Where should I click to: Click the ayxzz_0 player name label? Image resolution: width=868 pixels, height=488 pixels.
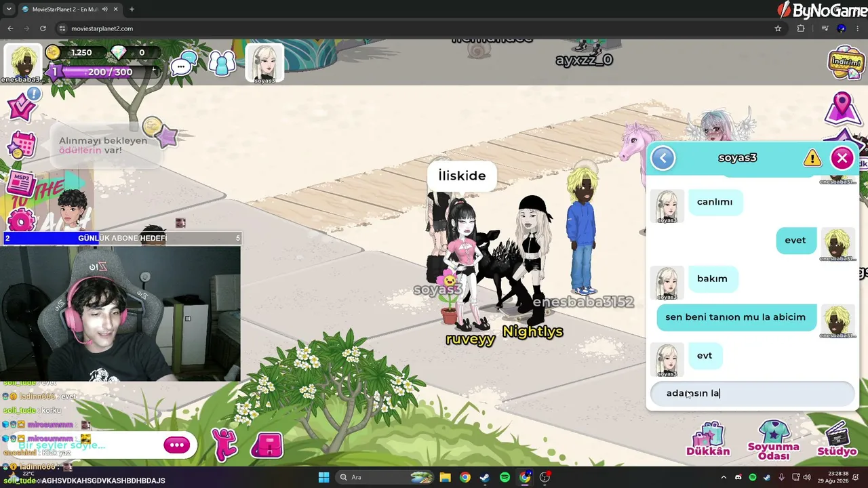pyautogui.click(x=584, y=60)
